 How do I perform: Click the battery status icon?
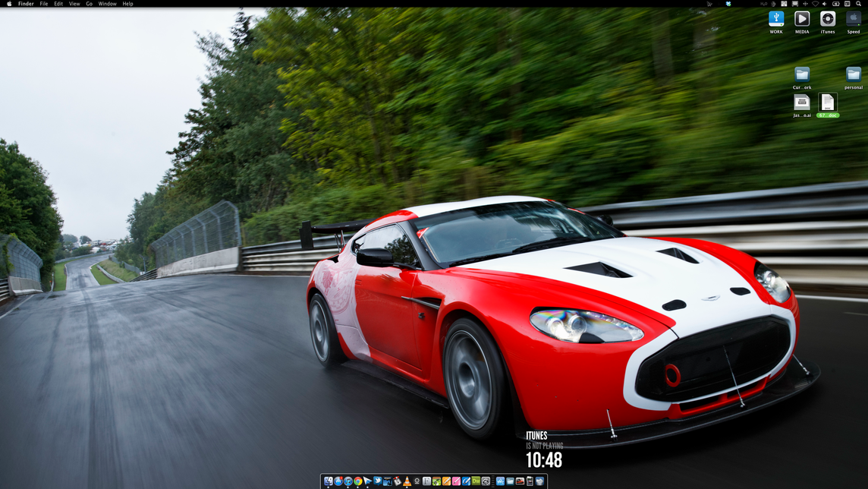click(836, 3)
